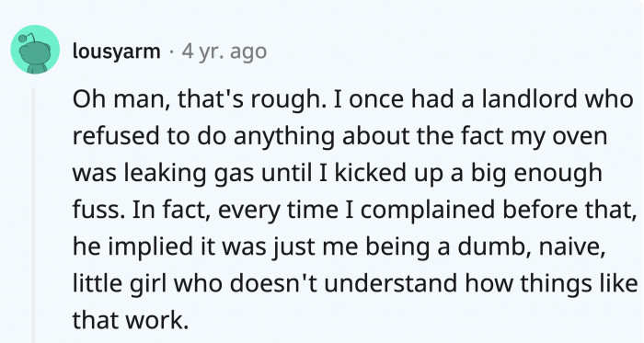Image resolution: width=644 pixels, height=343 pixels.
Task: Click the word 'kicked' in the comment
Action: click(x=371, y=173)
